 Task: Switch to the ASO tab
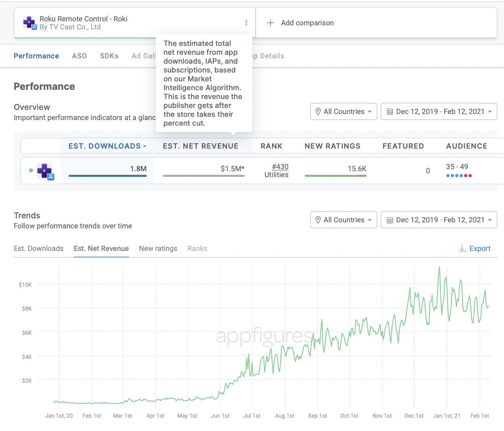pos(79,56)
